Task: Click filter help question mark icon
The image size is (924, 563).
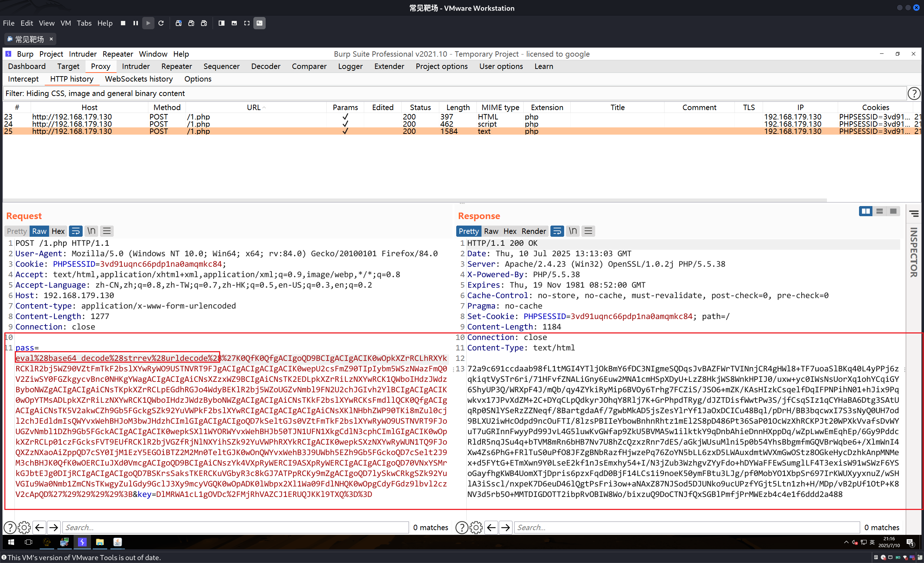Action: click(914, 93)
